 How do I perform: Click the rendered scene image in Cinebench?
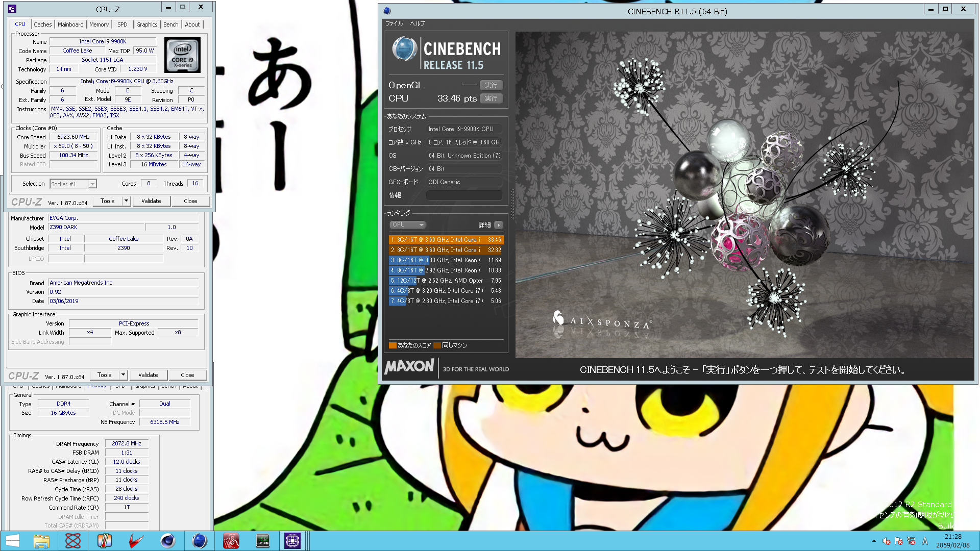click(x=745, y=195)
